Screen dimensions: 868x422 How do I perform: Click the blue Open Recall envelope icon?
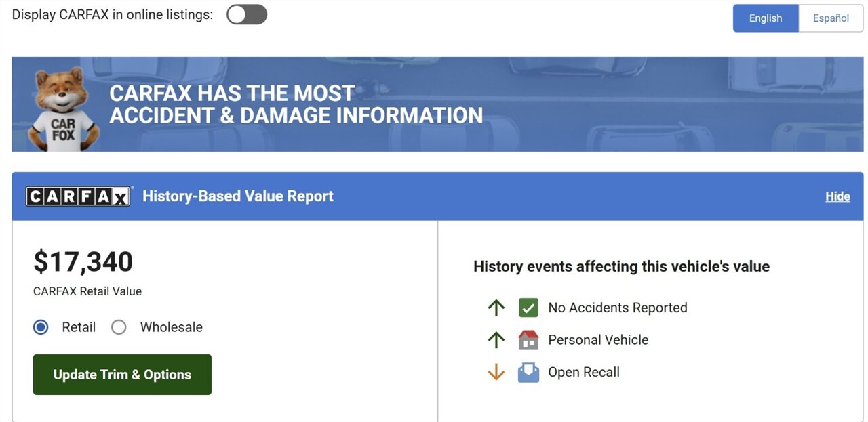pyautogui.click(x=528, y=373)
